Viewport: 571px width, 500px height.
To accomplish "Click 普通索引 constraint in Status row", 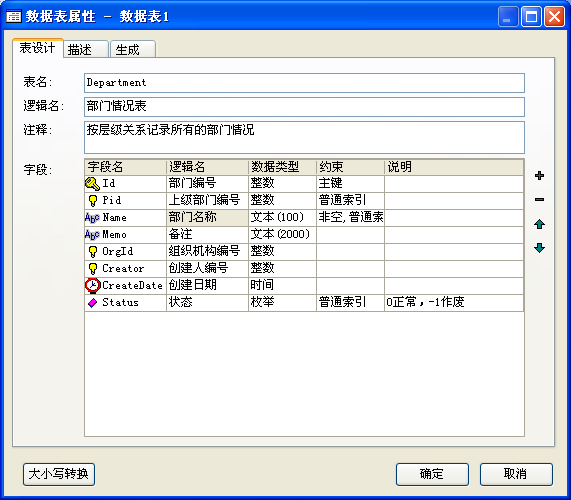I will 350,303.
